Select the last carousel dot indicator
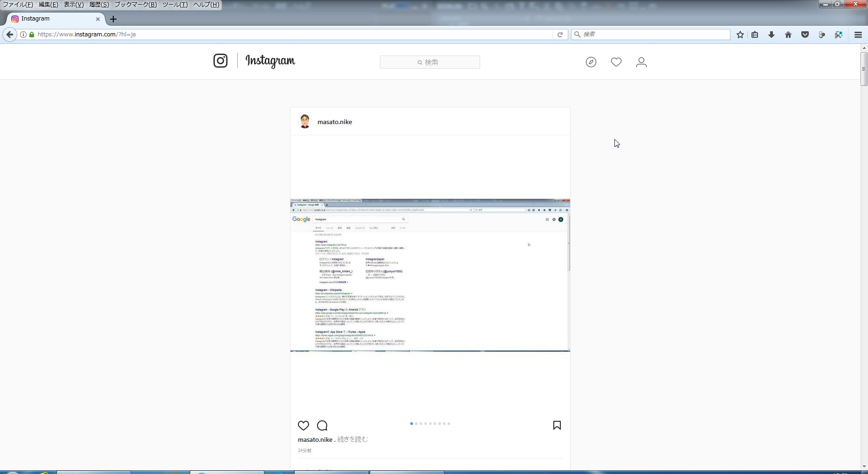Viewport: 868px width, 474px height. [x=449, y=424]
